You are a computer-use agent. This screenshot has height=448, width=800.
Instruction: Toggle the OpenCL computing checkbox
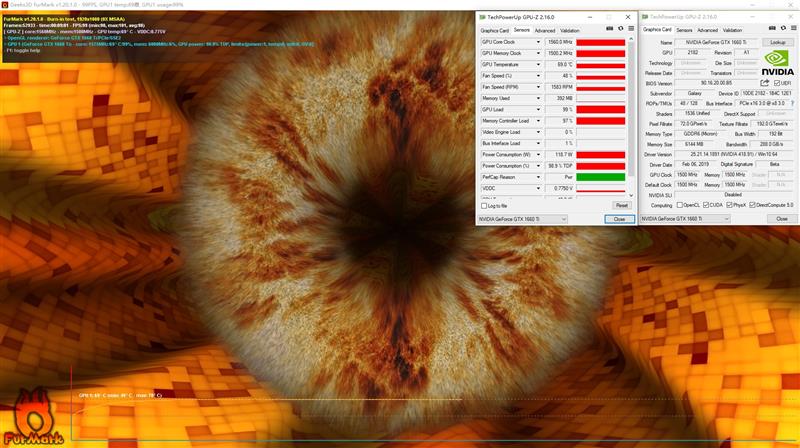coord(680,205)
